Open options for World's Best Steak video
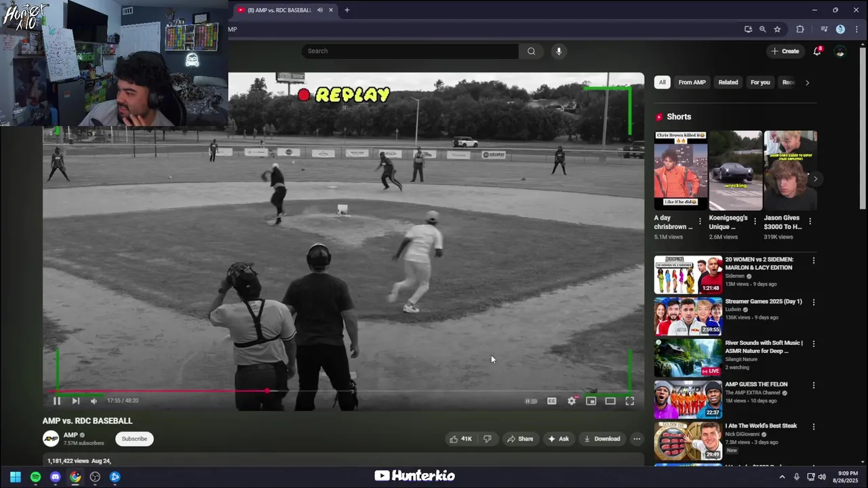This screenshot has width=868, height=488. [x=814, y=426]
